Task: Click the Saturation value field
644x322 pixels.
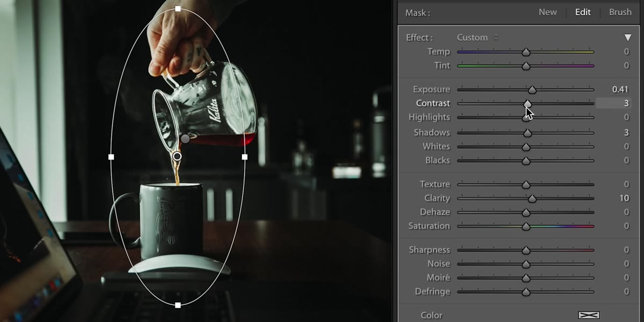Action: (x=626, y=226)
